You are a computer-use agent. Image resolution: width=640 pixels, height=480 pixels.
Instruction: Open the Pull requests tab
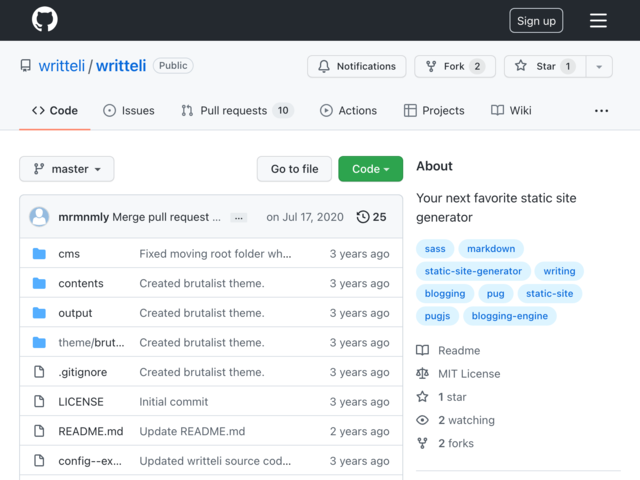click(x=237, y=111)
